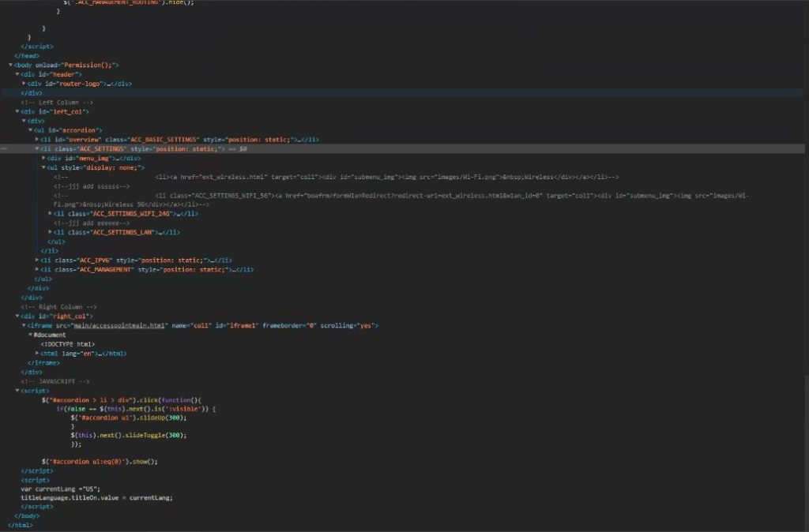
Task: Expand the li id="overview" node
Action: [37, 140]
